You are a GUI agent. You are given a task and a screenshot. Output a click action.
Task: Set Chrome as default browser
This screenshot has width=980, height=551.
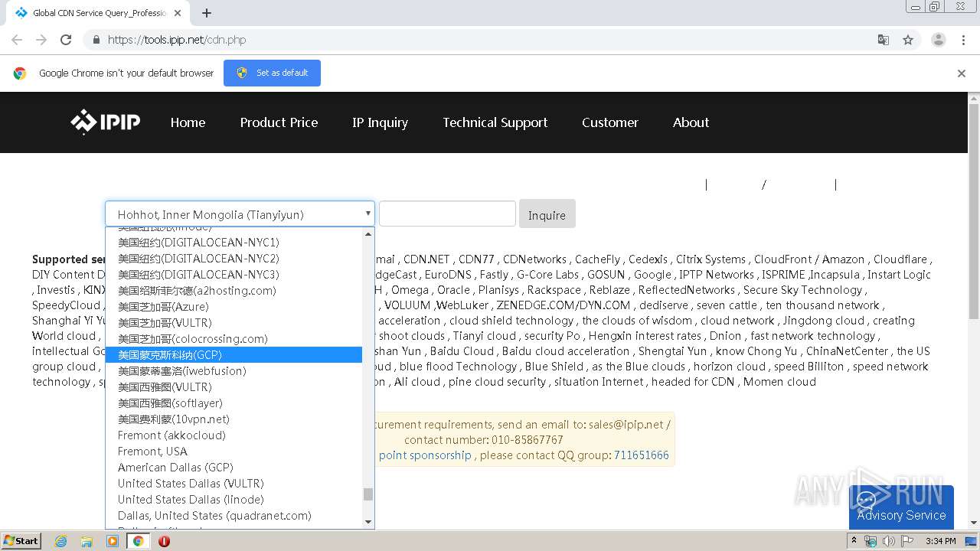(272, 73)
